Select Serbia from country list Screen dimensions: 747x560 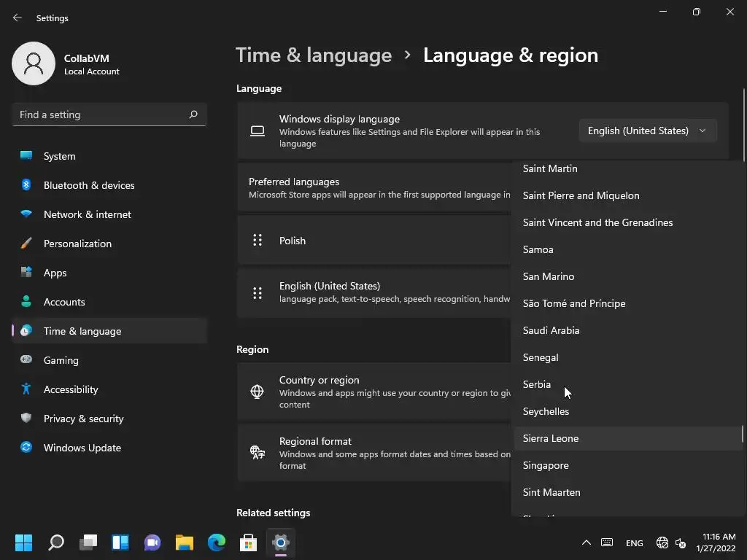click(628, 384)
